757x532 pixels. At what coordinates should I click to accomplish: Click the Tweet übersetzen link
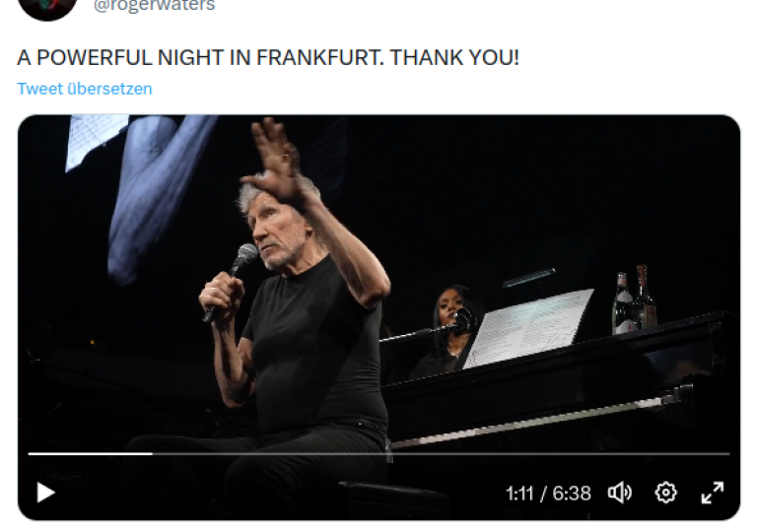tap(85, 89)
